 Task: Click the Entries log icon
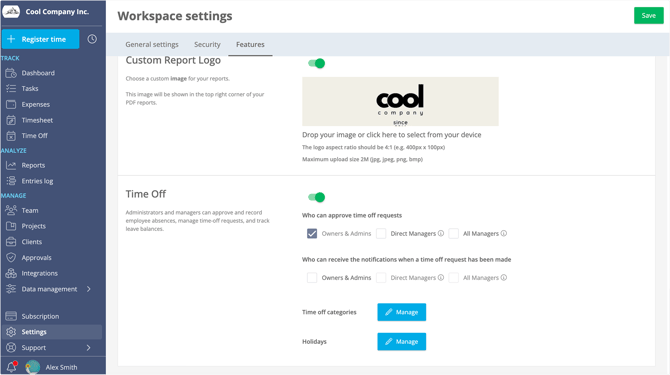pos(11,181)
